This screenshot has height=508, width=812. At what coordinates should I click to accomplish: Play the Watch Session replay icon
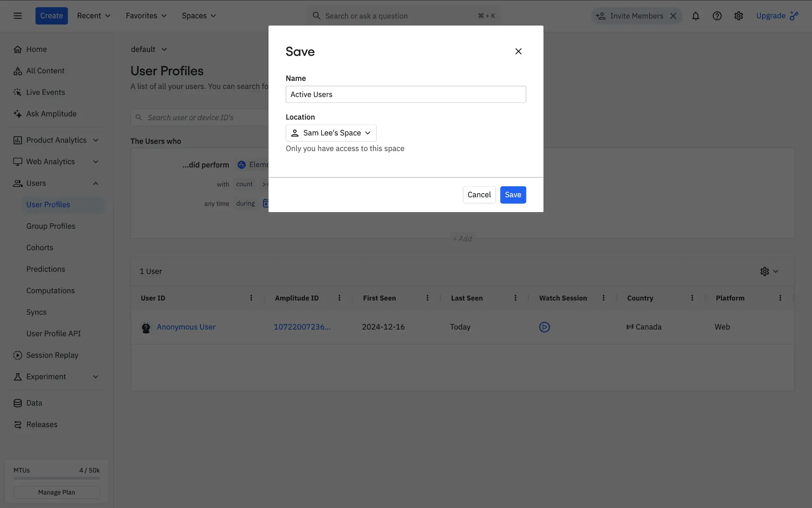tap(544, 327)
